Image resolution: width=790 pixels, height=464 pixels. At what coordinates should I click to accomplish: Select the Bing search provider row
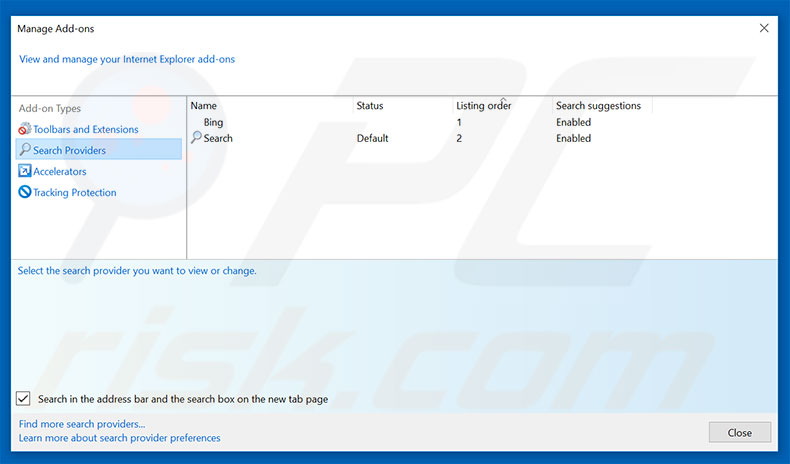click(213, 122)
